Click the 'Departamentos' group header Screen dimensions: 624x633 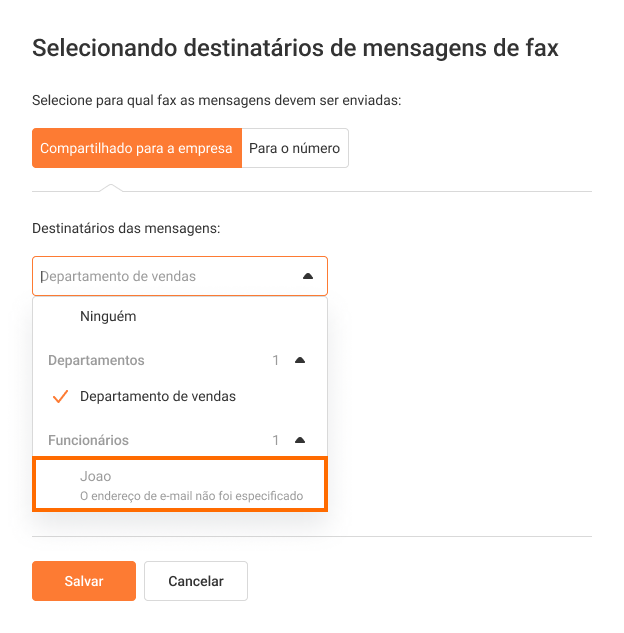[x=97, y=360]
